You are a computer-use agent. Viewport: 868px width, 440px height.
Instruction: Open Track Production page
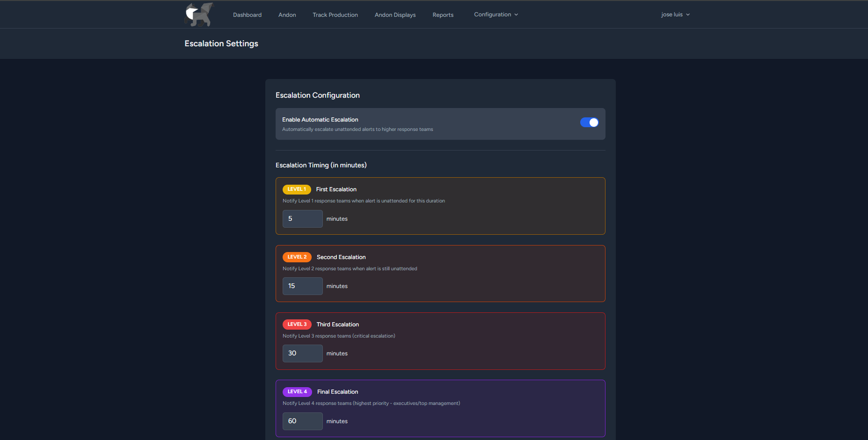coord(335,15)
